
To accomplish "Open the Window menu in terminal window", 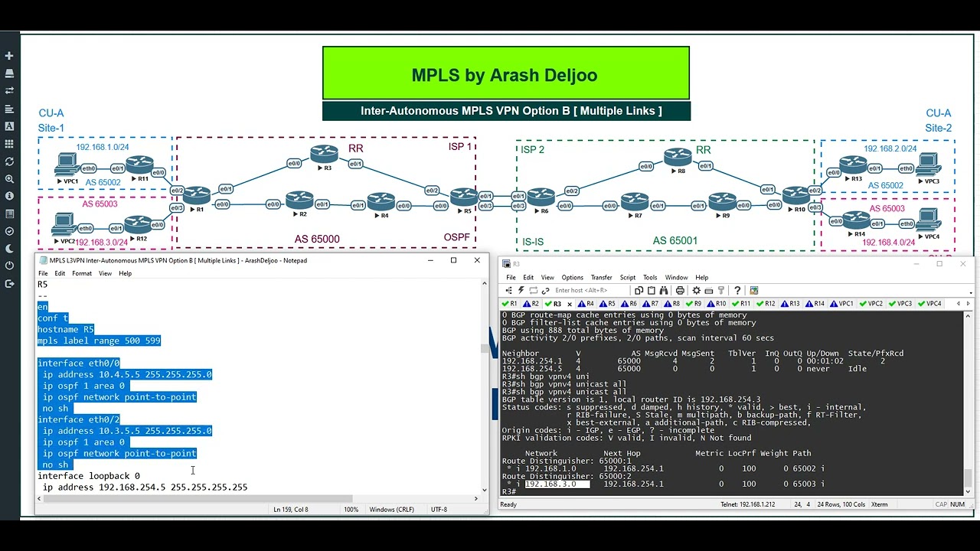I will pos(676,277).
